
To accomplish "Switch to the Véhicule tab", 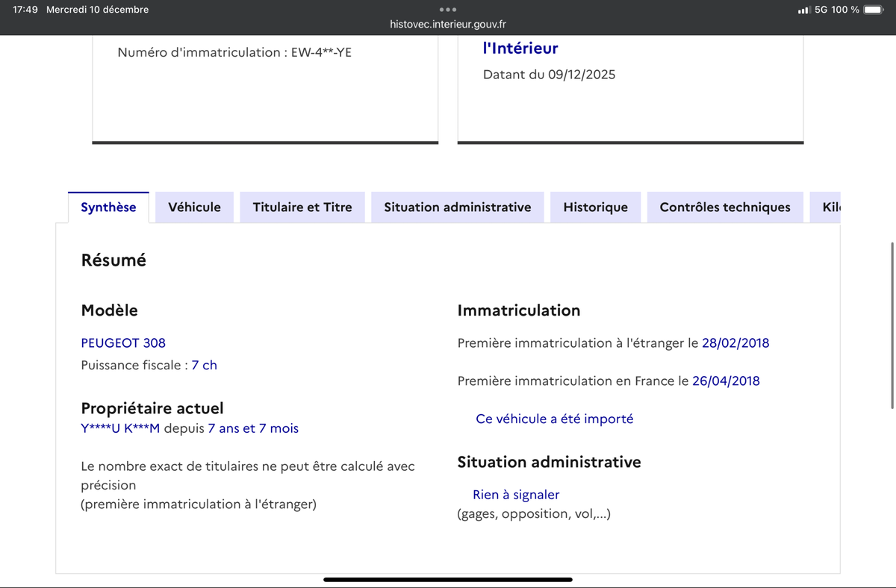I will point(194,207).
